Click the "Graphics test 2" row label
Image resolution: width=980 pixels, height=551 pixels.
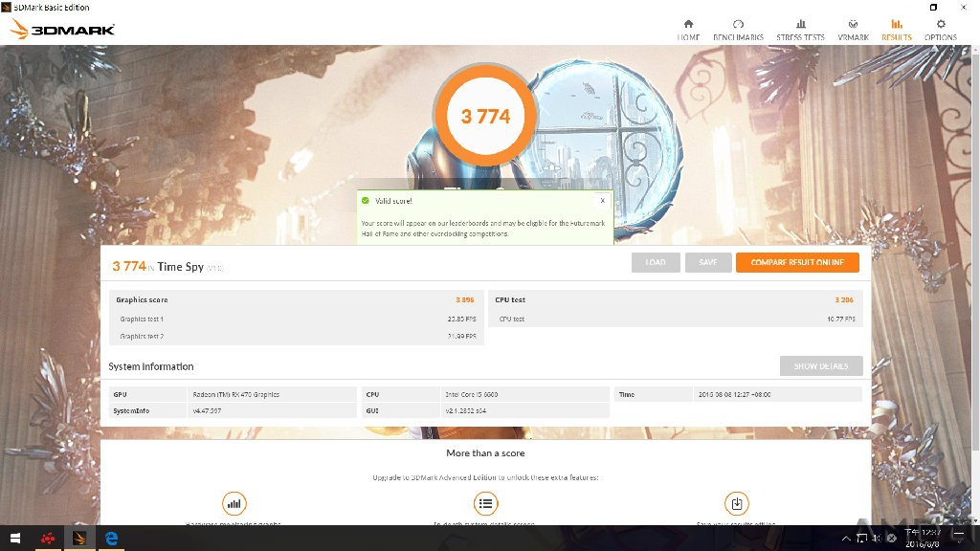click(142, 336)
